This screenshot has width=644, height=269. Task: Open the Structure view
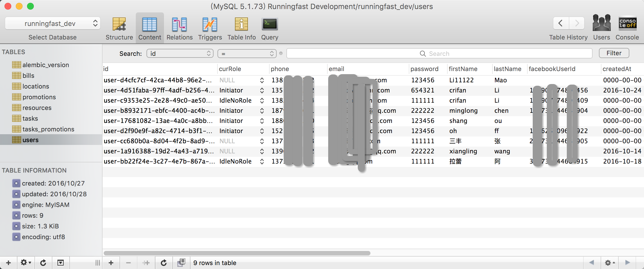119,28
